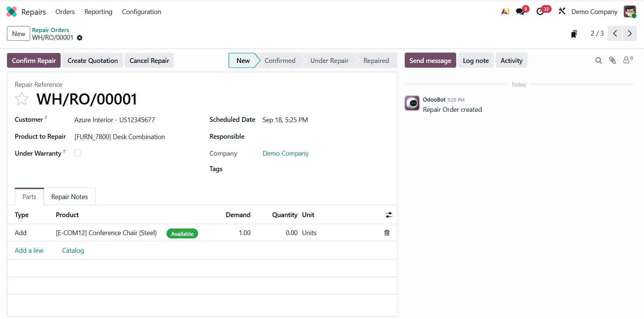
Task: Open the Catalog link
Action: coord(73,251)
